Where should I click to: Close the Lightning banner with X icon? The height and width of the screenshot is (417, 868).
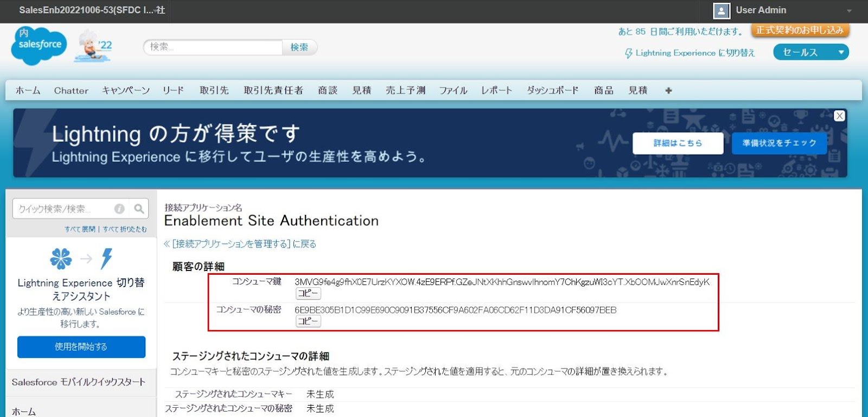click(x=839, y=116)
